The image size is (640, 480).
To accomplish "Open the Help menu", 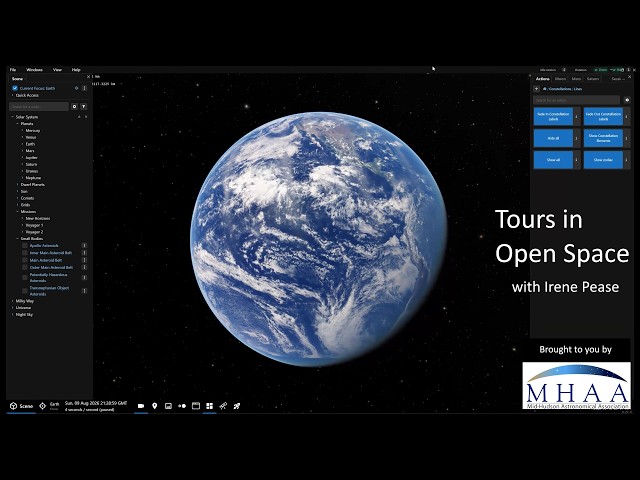I will 76,70.
